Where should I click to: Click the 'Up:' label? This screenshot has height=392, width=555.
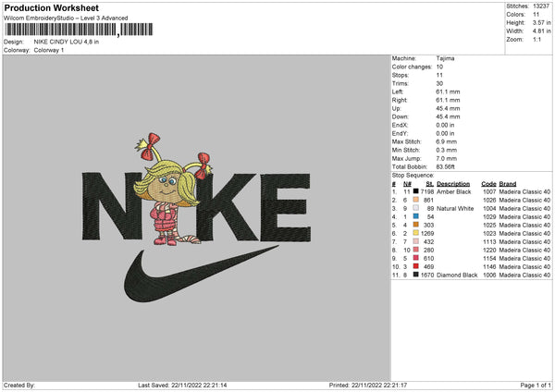396,108
